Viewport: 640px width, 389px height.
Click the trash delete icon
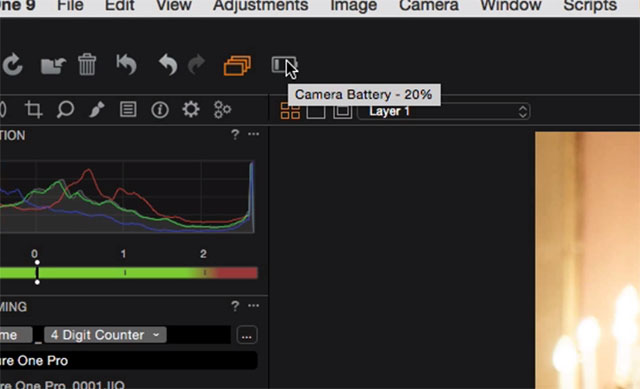click(x=87, y=64)
